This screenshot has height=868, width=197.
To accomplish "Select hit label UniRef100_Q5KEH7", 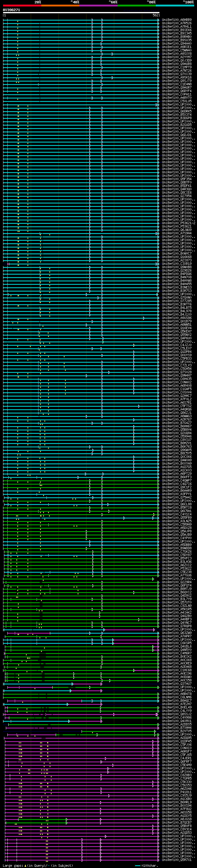I will tap(177, 331).
